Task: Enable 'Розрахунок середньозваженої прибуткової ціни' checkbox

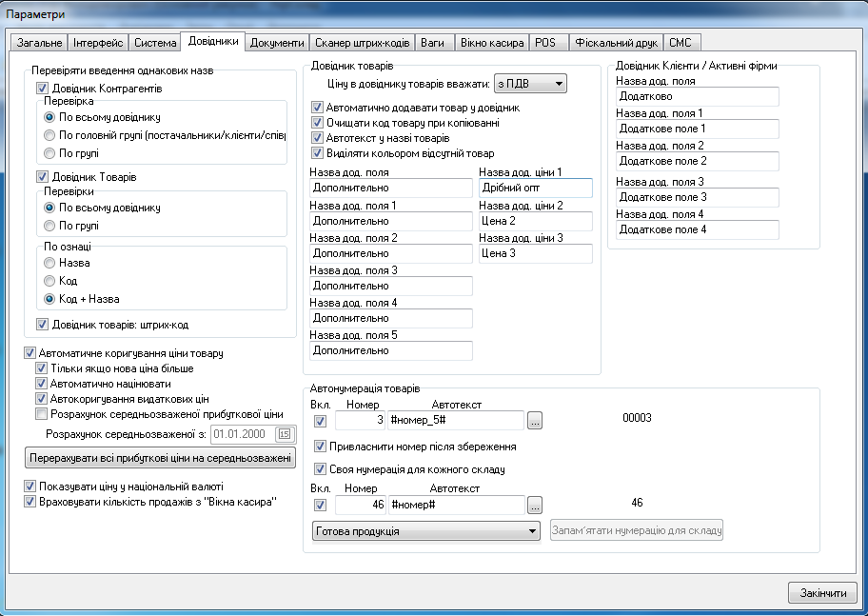Action: click(41, 414)
